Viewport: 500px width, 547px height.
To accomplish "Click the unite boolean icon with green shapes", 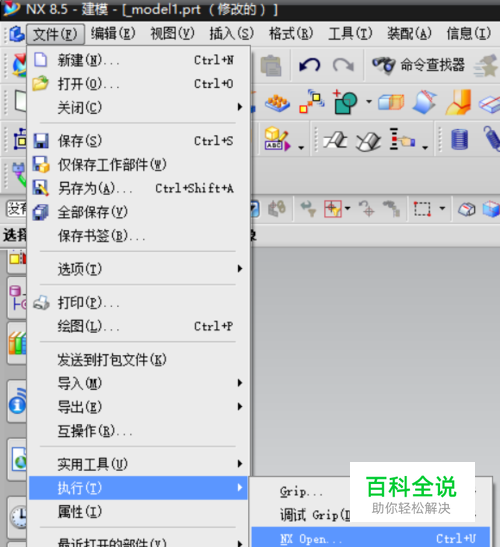I will point(345,102).
